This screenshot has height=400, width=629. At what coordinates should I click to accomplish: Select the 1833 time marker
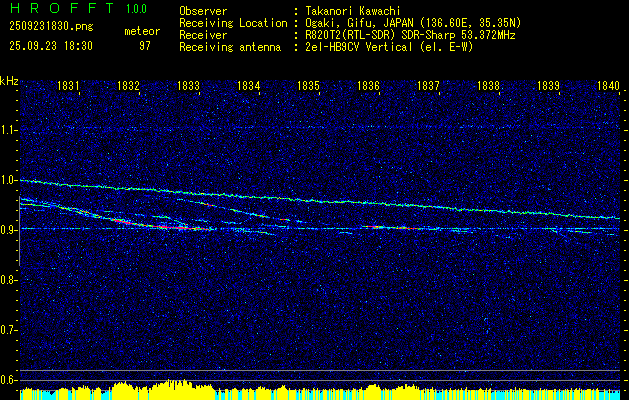click(188, 87)
